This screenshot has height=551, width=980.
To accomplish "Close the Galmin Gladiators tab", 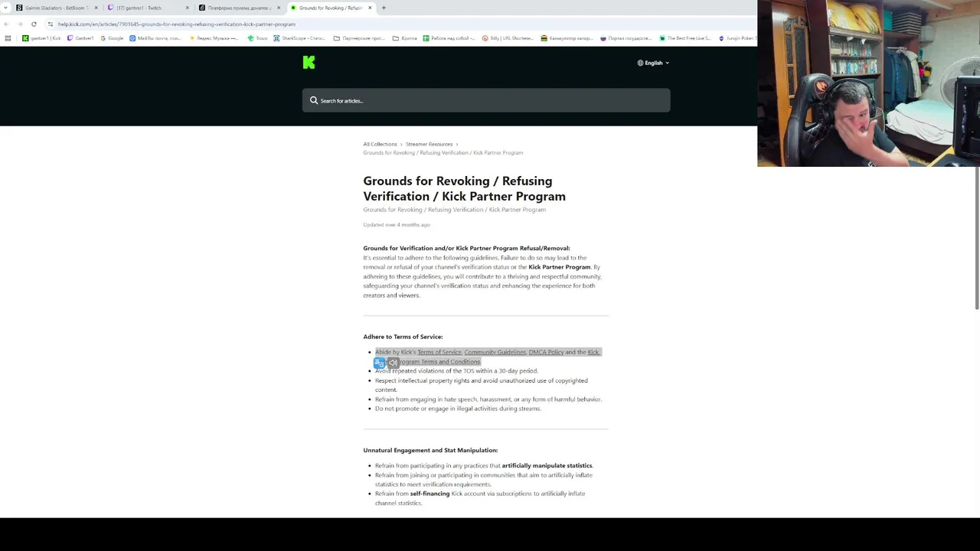I will tap(96, 8).
